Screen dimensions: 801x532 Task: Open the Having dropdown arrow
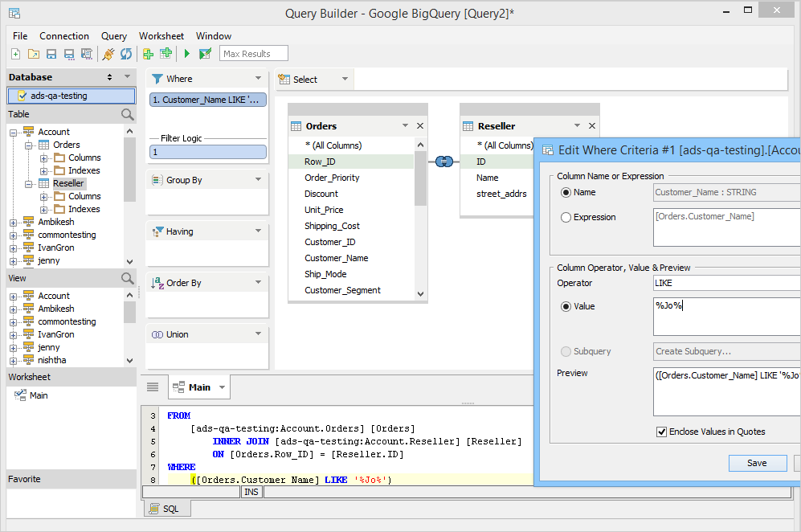[258, 231]
